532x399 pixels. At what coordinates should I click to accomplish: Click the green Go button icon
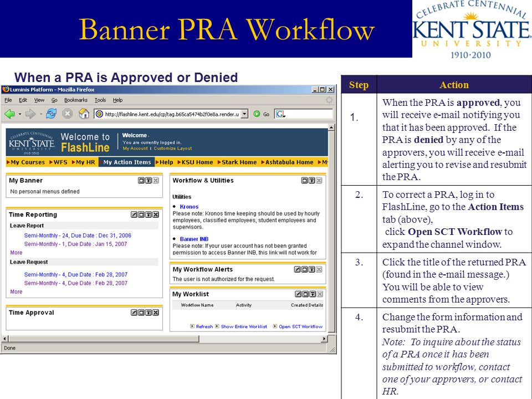point(257,114)
